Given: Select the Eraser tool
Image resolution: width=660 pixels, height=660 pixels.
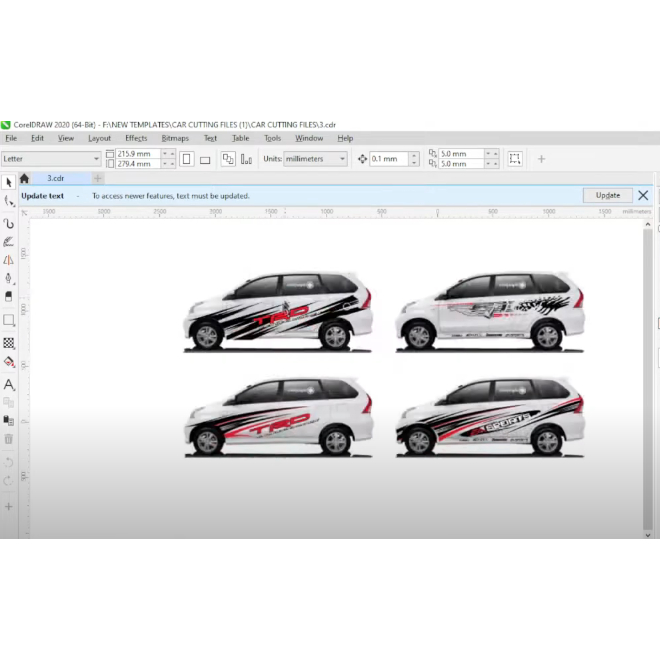Looking at the screenshot, I should (x=9, y=298).
